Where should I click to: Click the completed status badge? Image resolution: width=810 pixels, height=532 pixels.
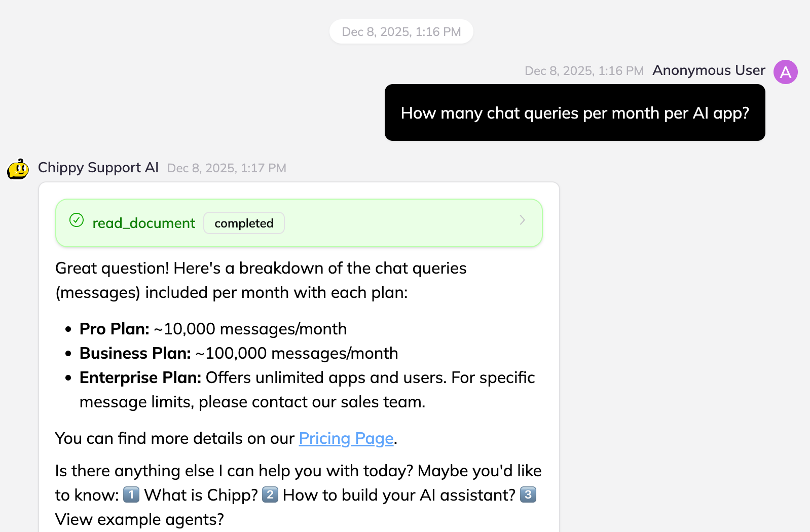244,223
